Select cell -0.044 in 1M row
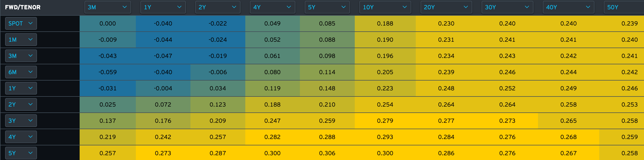The height and width of the screenshot is (160, 644). pyautogui.click(x=163, y=40)
